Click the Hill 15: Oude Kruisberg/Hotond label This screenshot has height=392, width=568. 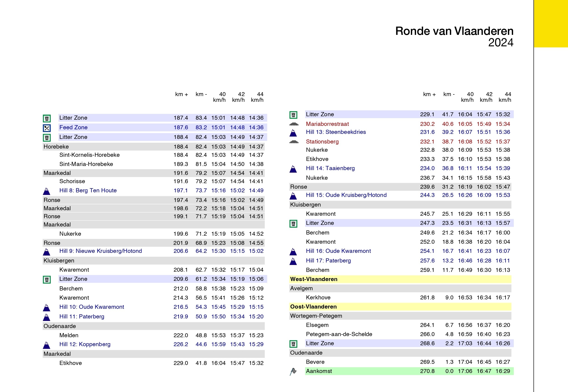(x=346, y=195)
